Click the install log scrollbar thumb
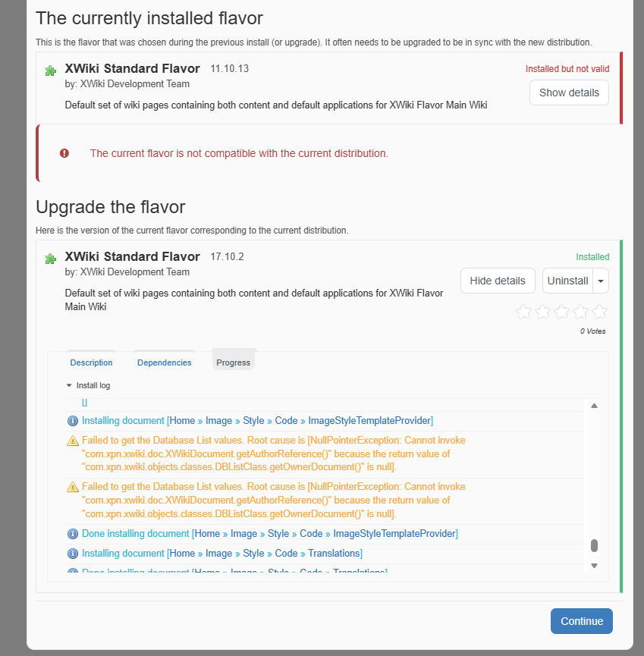 pos(594,545)
